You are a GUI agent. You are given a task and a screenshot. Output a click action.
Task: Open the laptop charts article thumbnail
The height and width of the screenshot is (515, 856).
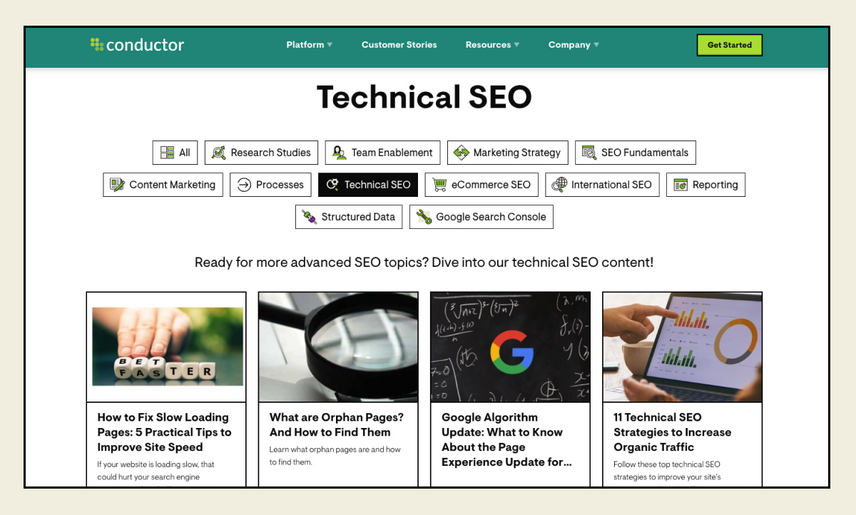click(682, 347)
